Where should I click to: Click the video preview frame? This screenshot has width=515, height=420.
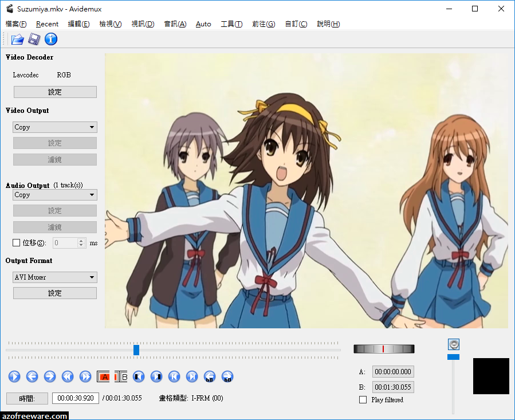point(306,191)
